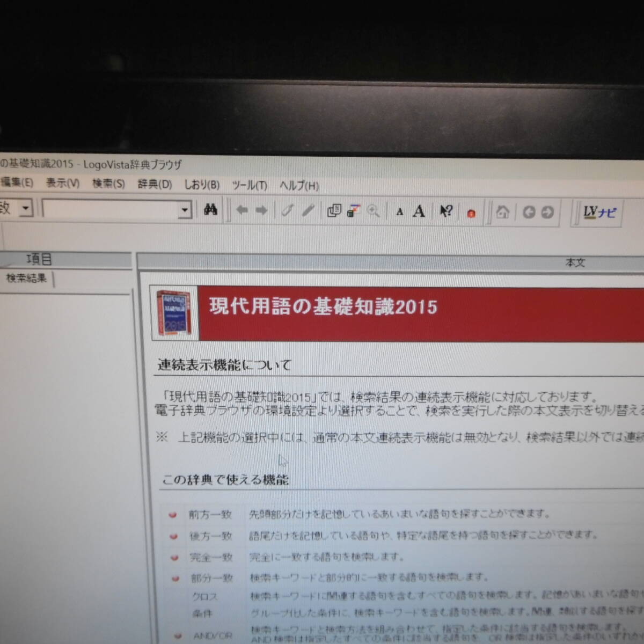Viewport: 644px width, 644px height.
Task: Click the 項目 panel header
Action: (x=39, y=260)
